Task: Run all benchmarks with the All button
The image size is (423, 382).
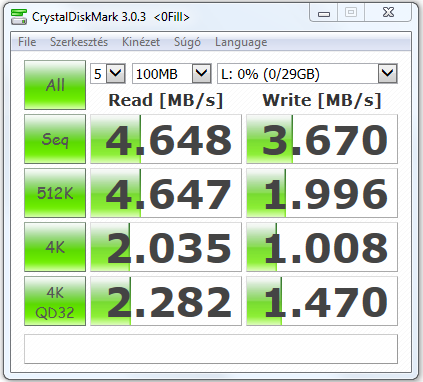Action: (55, 85)
